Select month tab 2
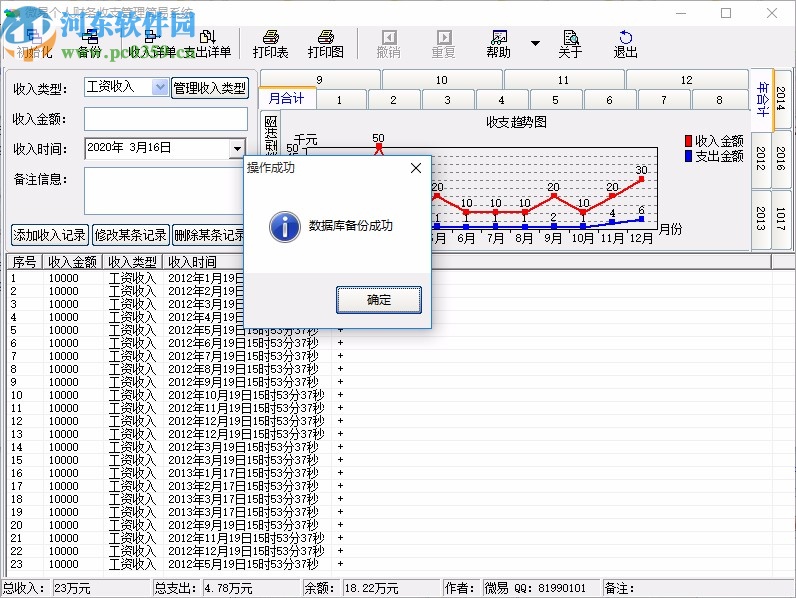The width and height of the screenshot is (796, 598). [x=393, y=99]
